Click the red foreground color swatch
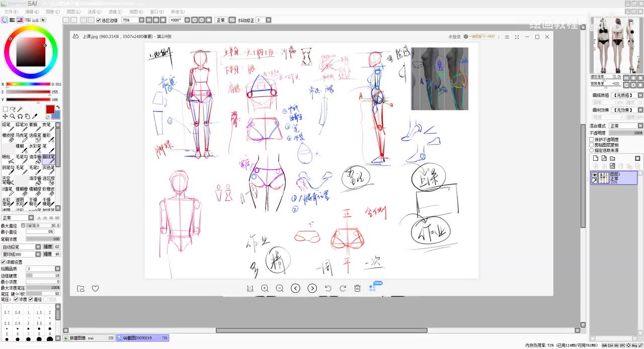 [50, 109]
